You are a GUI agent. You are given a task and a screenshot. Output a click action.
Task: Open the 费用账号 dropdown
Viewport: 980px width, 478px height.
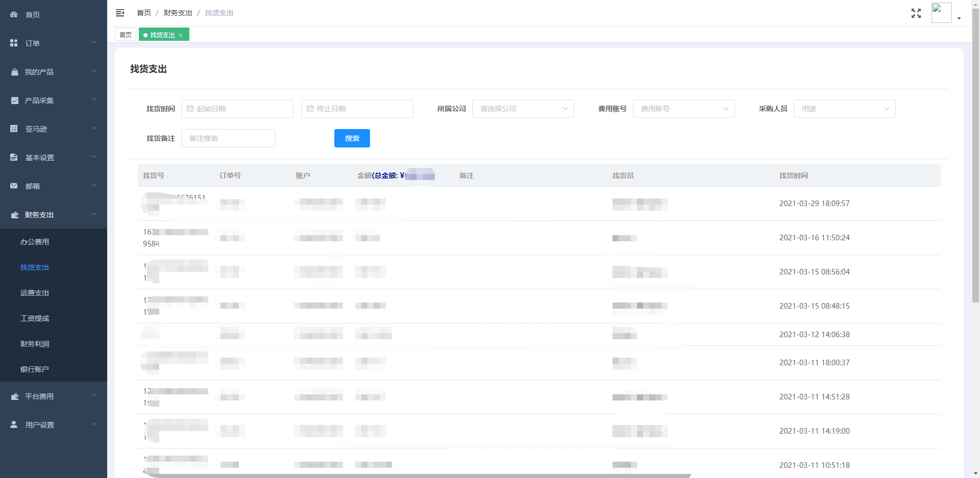click(683, 109)
